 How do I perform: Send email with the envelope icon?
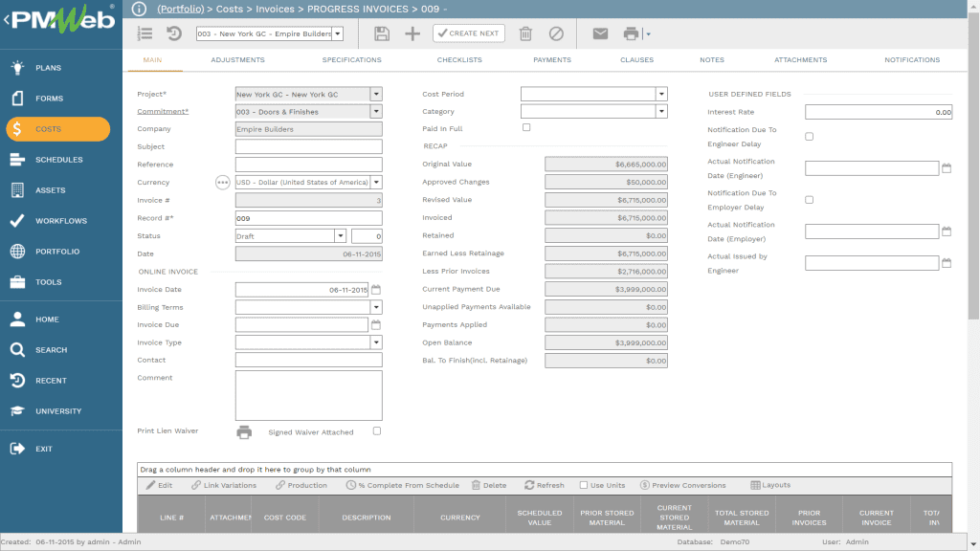coord(600,33)
